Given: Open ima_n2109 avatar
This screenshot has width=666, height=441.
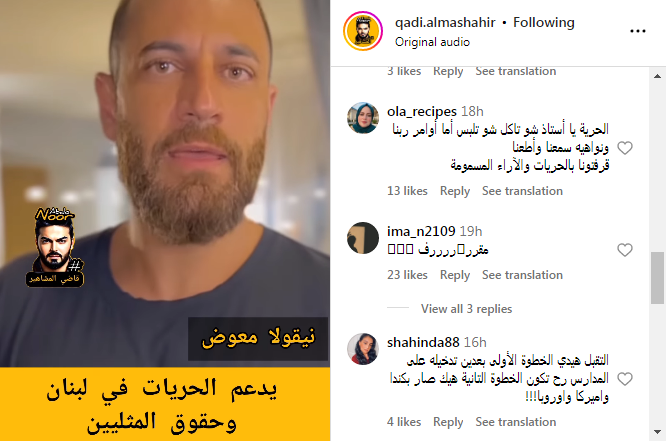Looking at the screenshot, I should [x=363, y=238].
